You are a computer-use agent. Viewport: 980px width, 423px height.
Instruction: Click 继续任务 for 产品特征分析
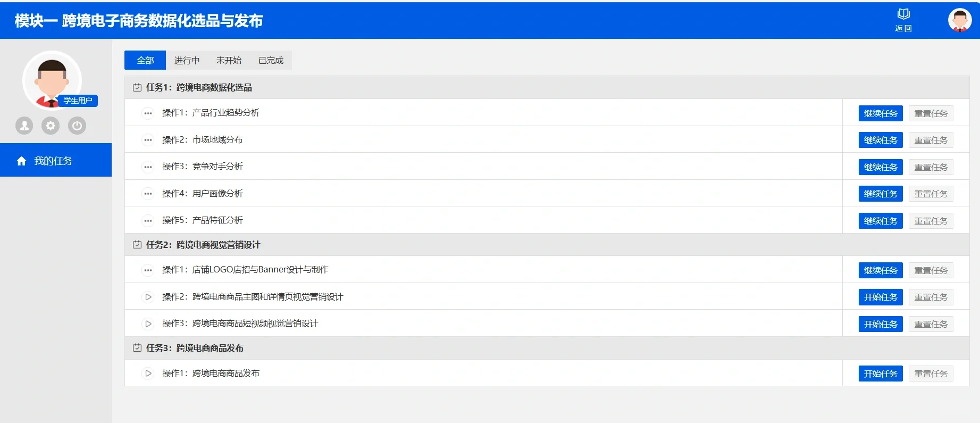881,221
